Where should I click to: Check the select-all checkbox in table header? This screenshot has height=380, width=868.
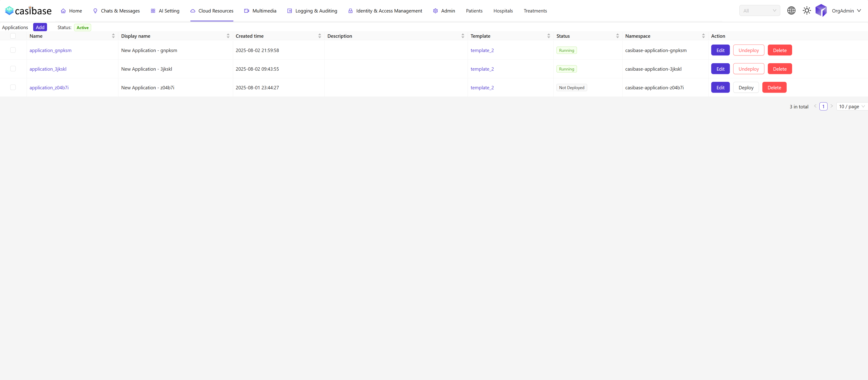tap(13, 36)
